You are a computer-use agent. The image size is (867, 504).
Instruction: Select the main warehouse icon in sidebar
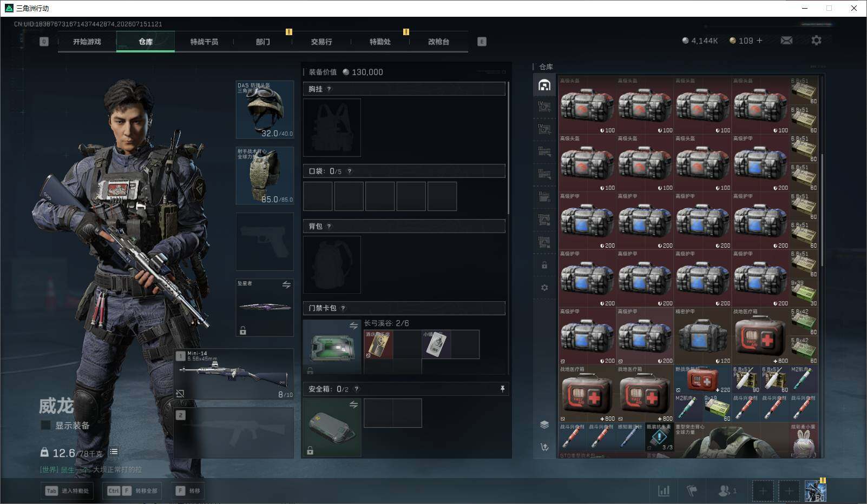(x=544, y=85)
